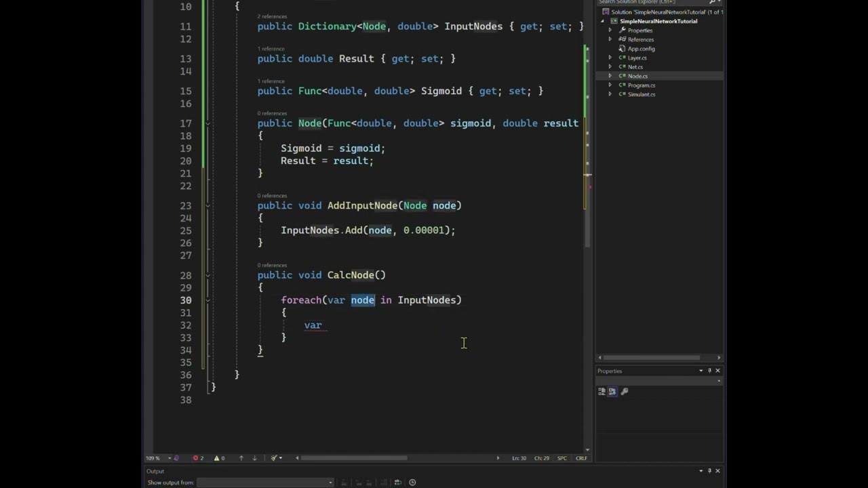
Task: Close the Output panel
Action: [718, 471]
